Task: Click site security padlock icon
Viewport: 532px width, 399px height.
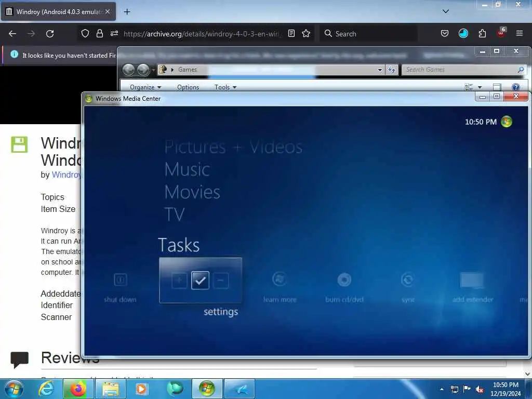Action: coord(99,33)
